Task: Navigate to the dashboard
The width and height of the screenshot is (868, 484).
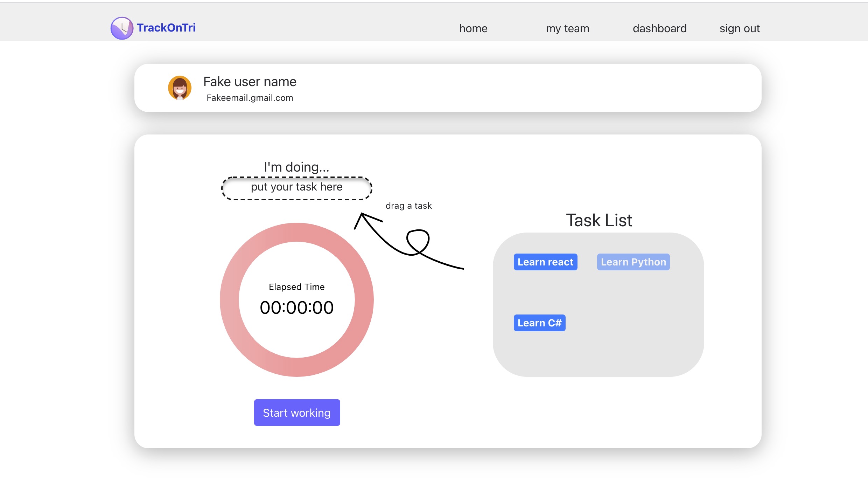Action: coord(659,28)
